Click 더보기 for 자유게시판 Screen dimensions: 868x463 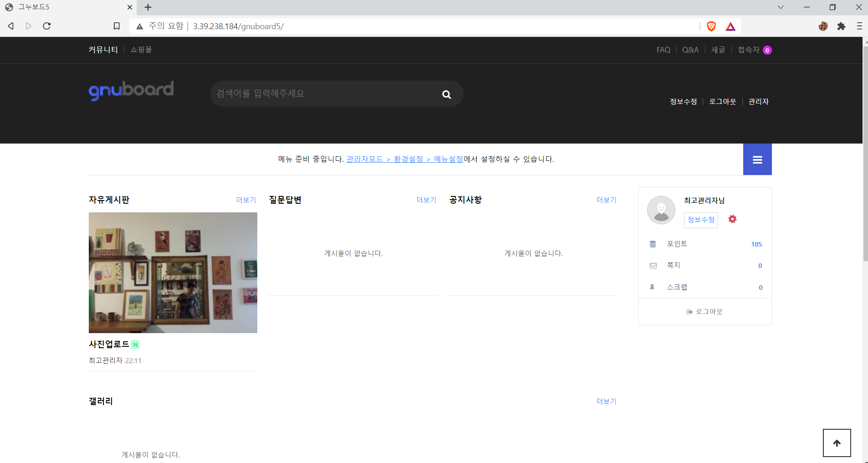246,200
